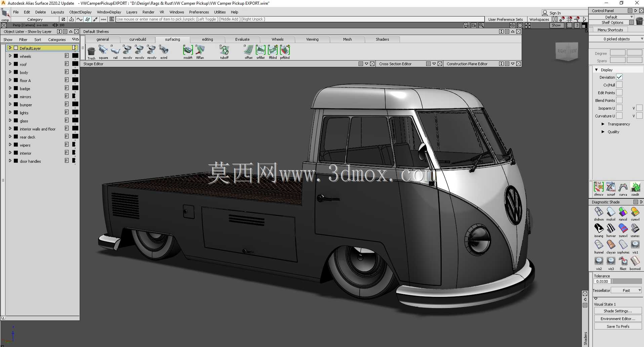Select the offset surface tool
The height and width of the screenshot is (347, 644).
tap(248, 52)
